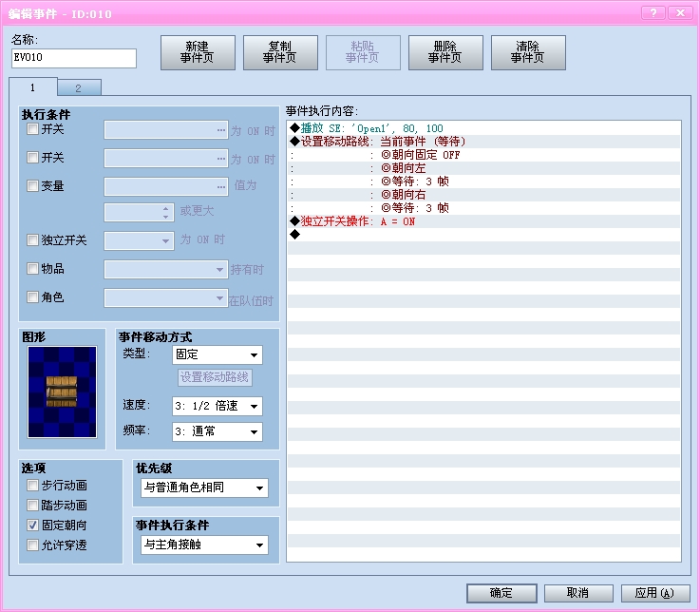Open the 优先级 priority dropdown
Image resolution: width=700 pixels, height=612 pixels.
204,488
